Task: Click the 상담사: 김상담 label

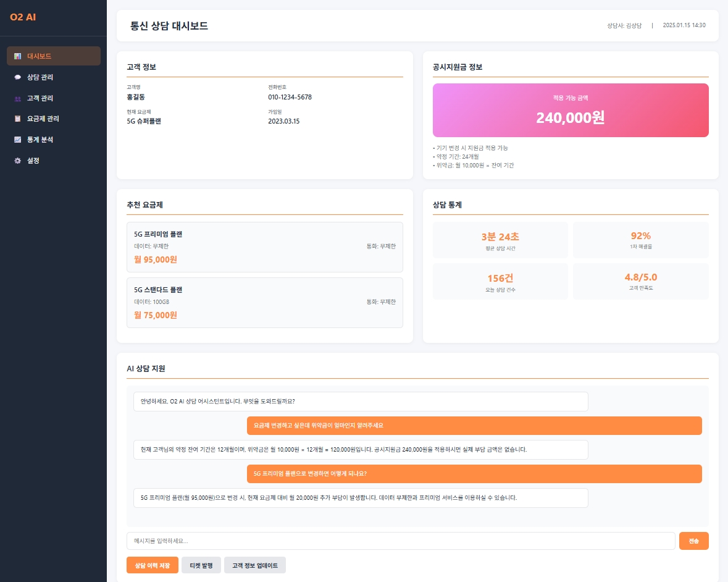Action: click(x=625, y=25)
